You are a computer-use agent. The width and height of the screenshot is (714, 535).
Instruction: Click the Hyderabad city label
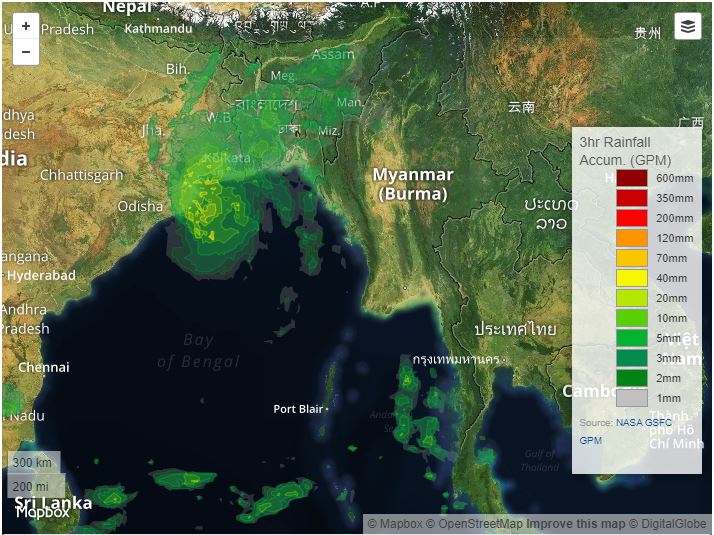[41, 275]
